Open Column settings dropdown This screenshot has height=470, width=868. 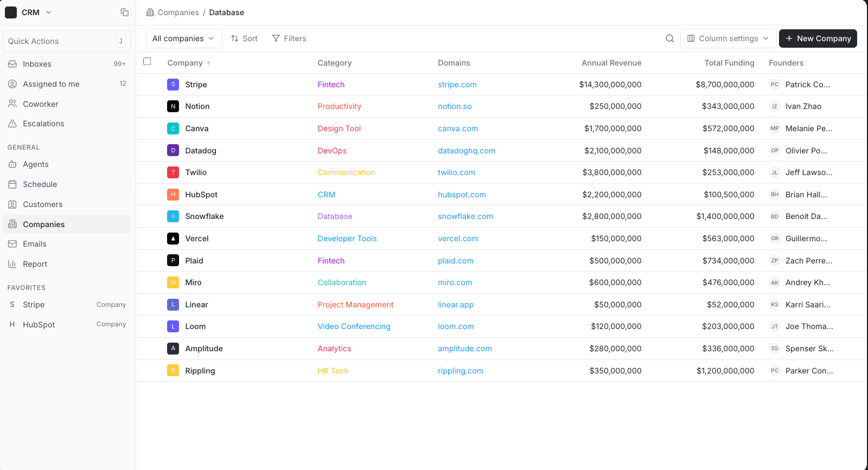click(x=729, y=38)
